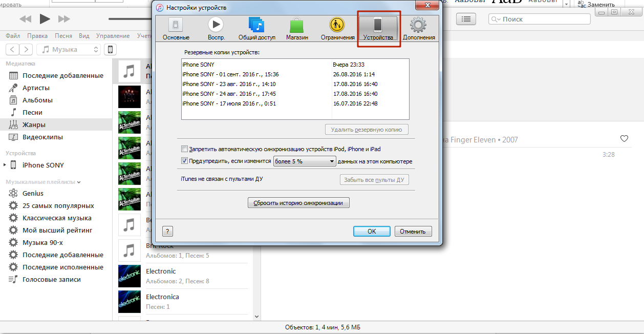This screenshot has height=334, width=644.
Task: Open the Вид menu
Action: tap(84, 36)
